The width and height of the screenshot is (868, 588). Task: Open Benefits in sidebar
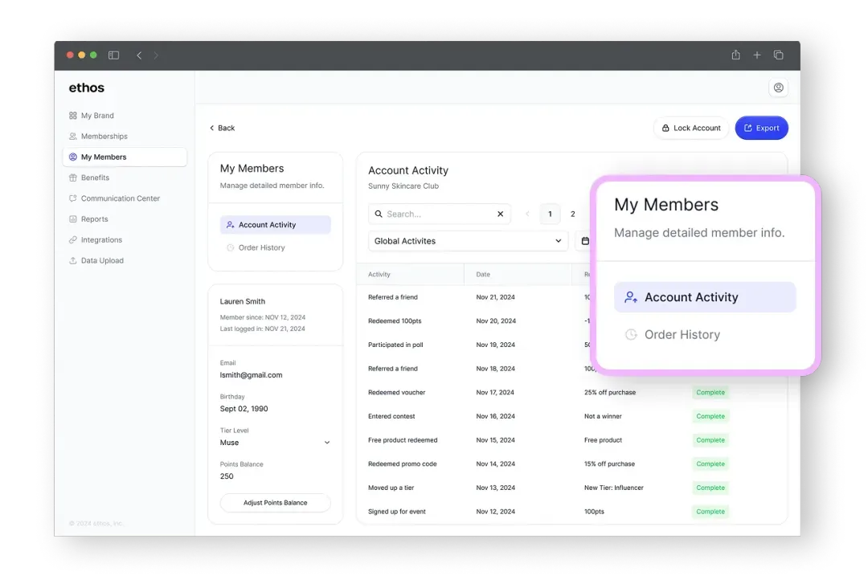coord(95,178)
